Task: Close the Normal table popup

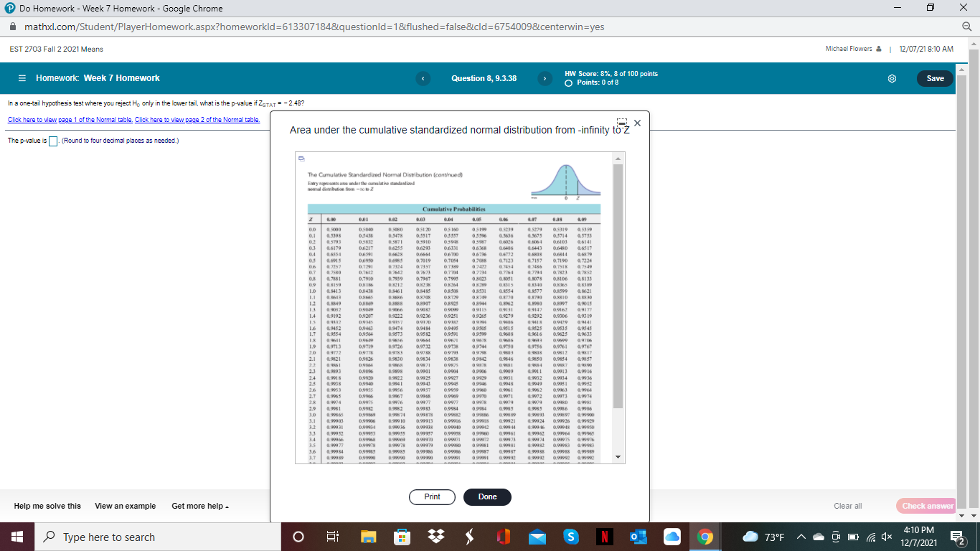Action: click(637, 123)
